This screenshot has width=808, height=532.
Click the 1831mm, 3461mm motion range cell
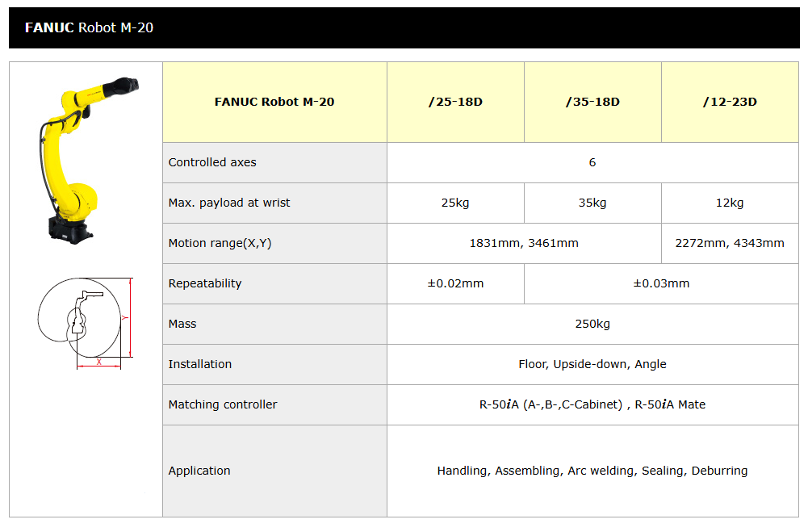(x=524, y=243)
